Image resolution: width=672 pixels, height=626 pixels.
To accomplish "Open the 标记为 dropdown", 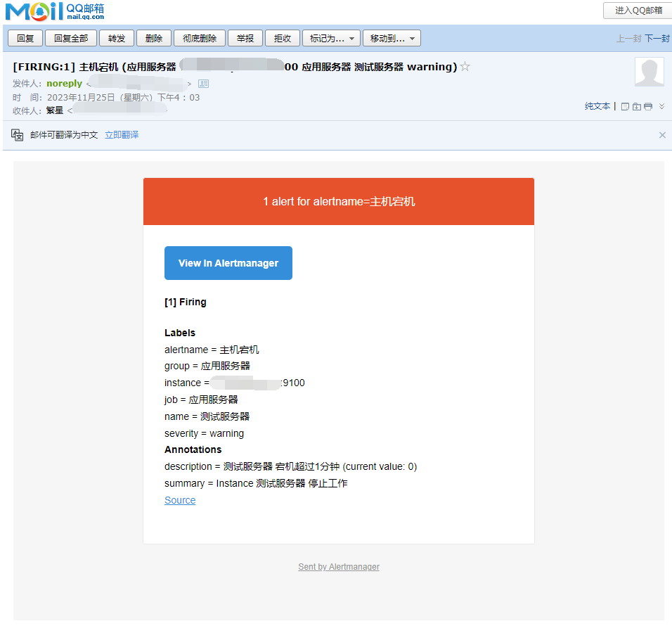I will tap(331, 38).
